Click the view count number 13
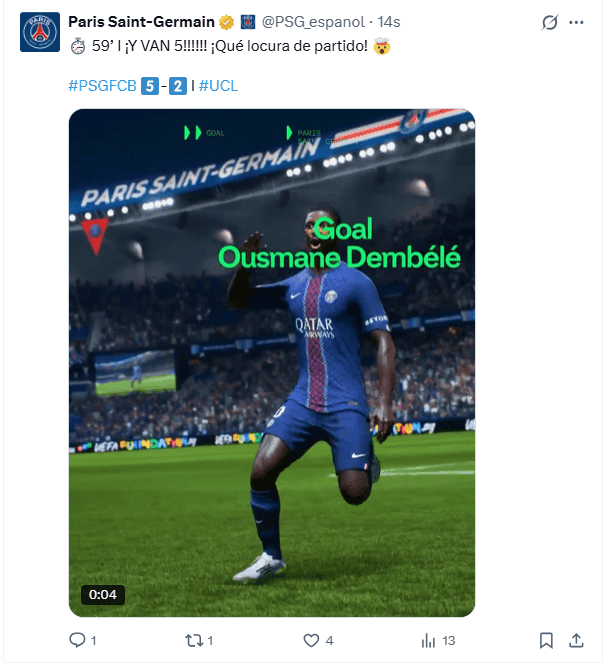 449,641
